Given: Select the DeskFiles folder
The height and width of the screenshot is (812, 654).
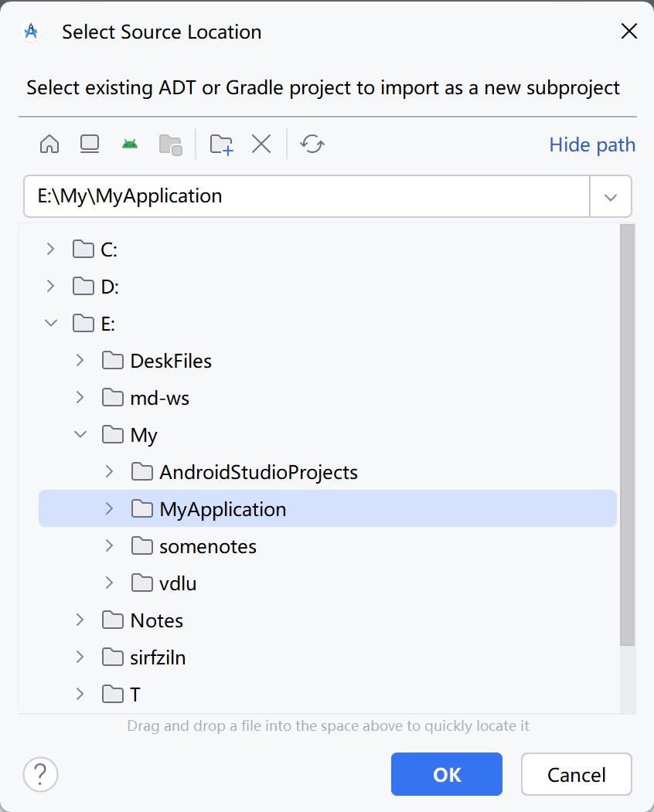Looking at the screenshot, I should point(170,361).
